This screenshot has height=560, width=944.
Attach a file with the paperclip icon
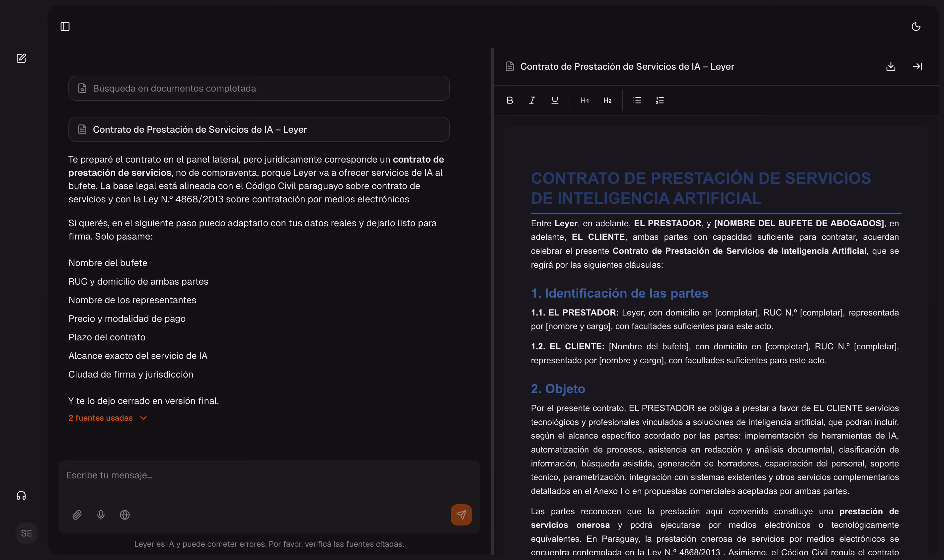(x=77, y=515)
